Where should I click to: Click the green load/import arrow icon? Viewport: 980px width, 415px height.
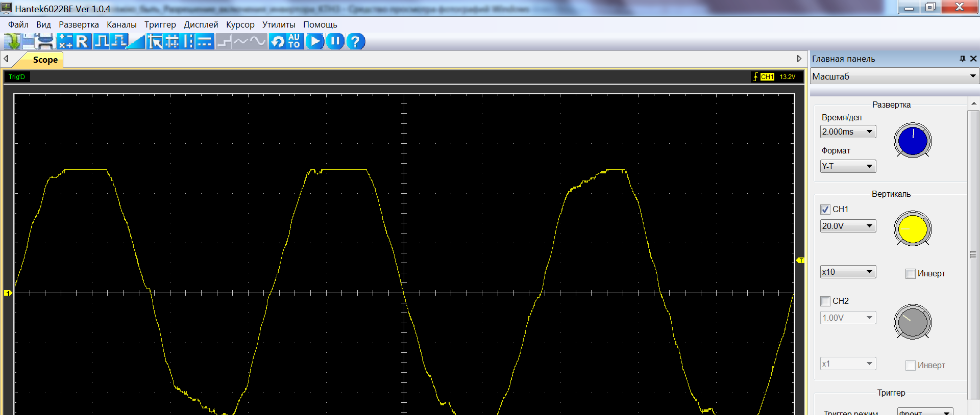tap(12, 41)
